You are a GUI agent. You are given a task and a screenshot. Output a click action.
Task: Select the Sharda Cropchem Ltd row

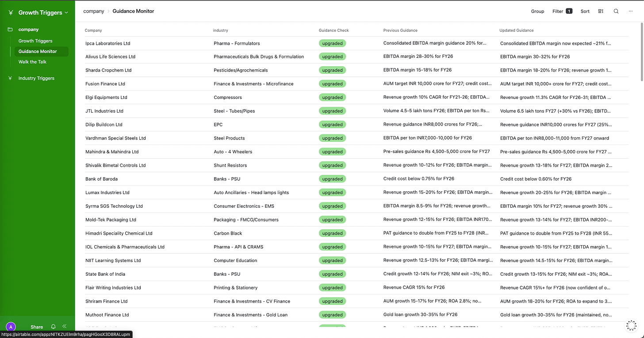click(356, 70)
